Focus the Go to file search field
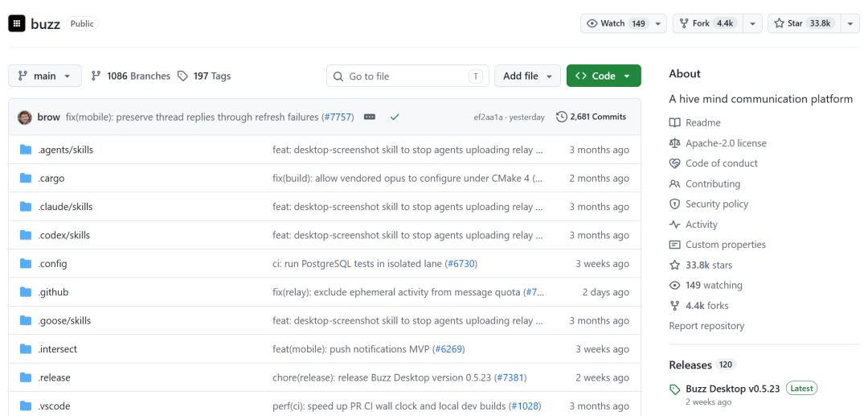This screenshot has width=868, height=416. click(407, 76)
